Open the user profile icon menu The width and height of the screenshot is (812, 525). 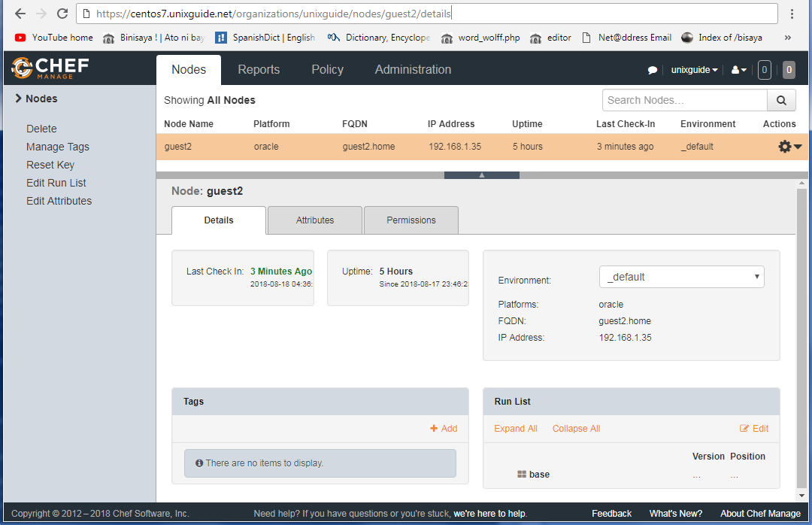point(738,70)
